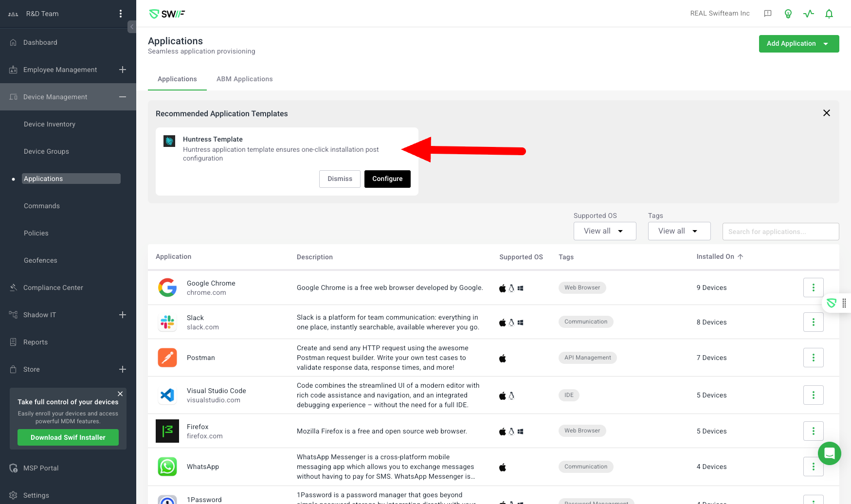851x504 pixels.
Task: Open the Supported OS View all dropdown
Action: point(604,231)
